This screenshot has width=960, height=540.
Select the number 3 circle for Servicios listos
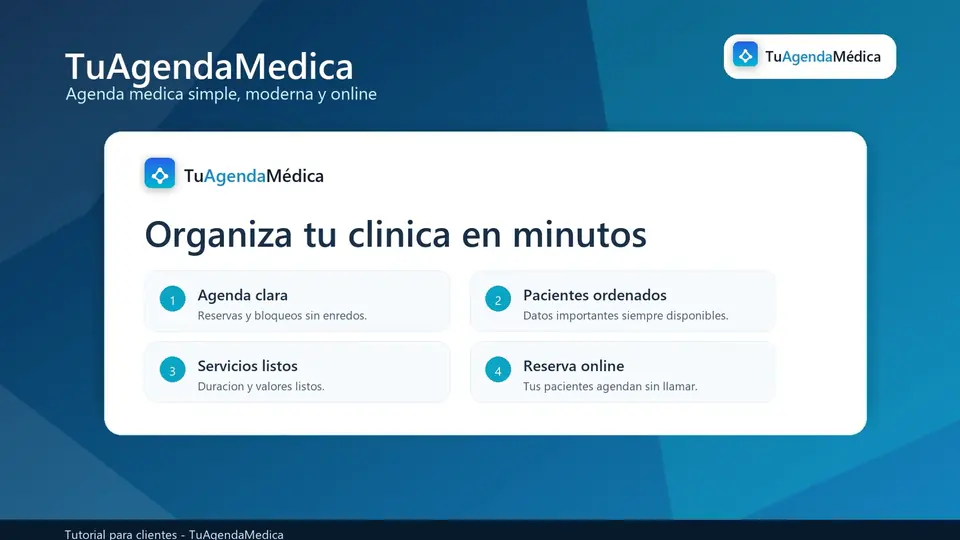click(173, 370)
